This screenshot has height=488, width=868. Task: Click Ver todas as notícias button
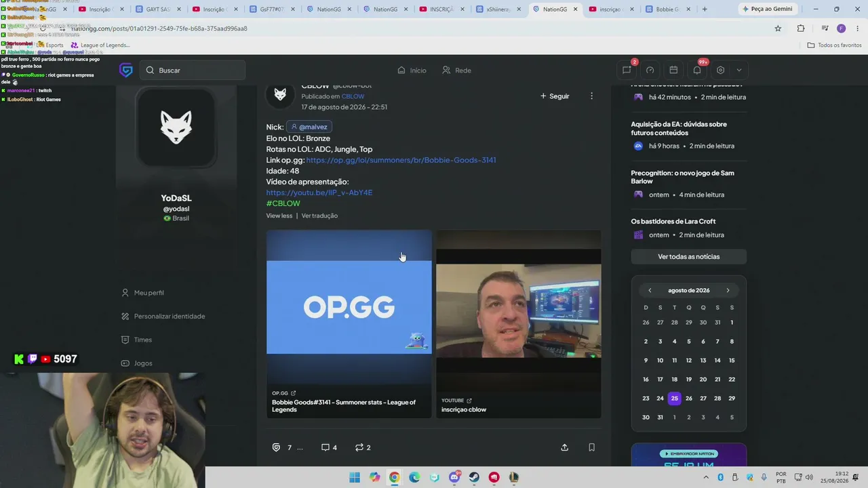[688, 257]
